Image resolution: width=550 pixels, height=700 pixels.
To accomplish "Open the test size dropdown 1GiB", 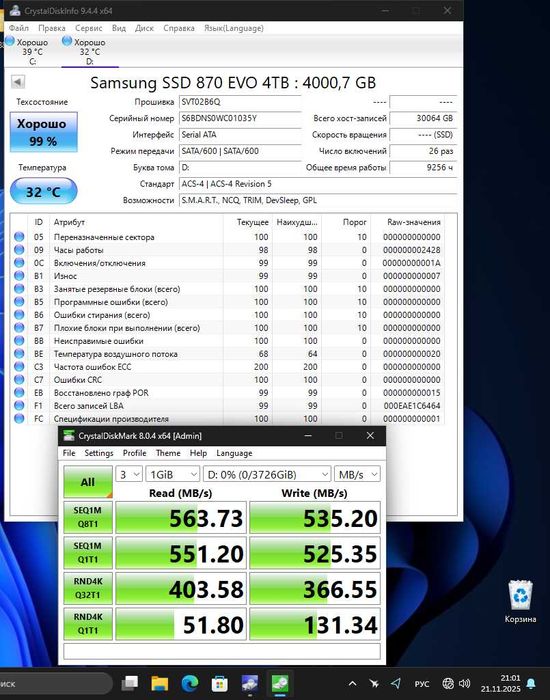I will pos(172,474).
